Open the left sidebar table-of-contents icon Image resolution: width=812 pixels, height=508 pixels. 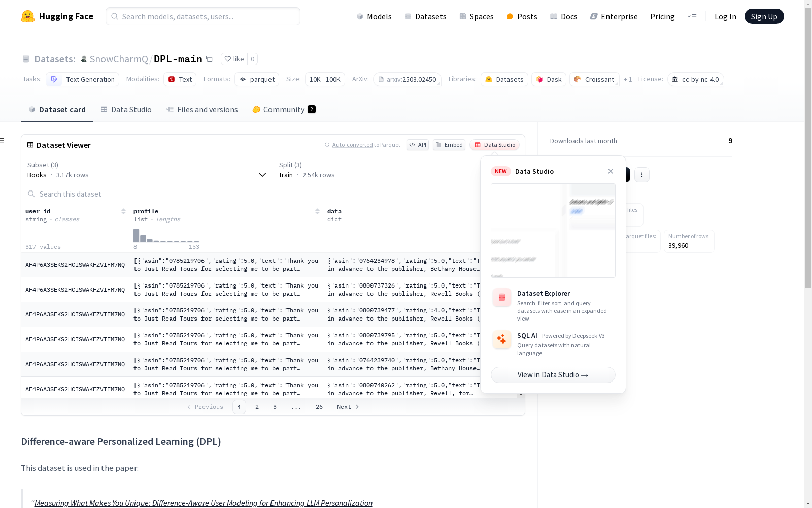tap(2, 140)
